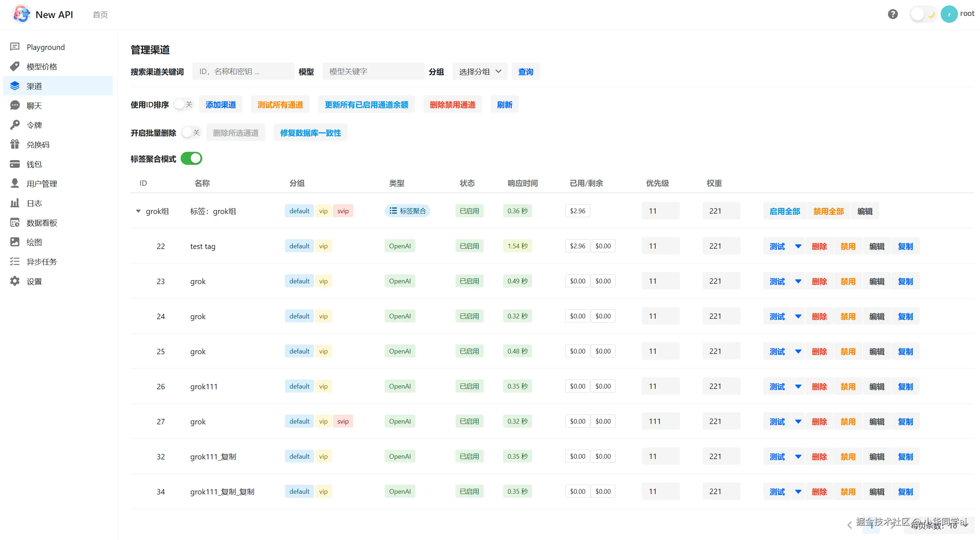Go to 首页 in top navigation
Viewport: 980px width, 540px height.
click(100, 14)
